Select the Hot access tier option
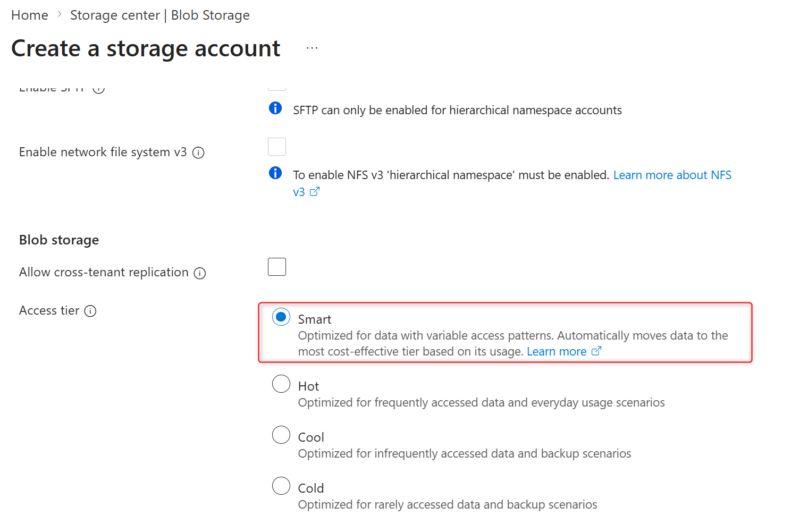Screen dimensions: 808x532 [x=281, y=384]
